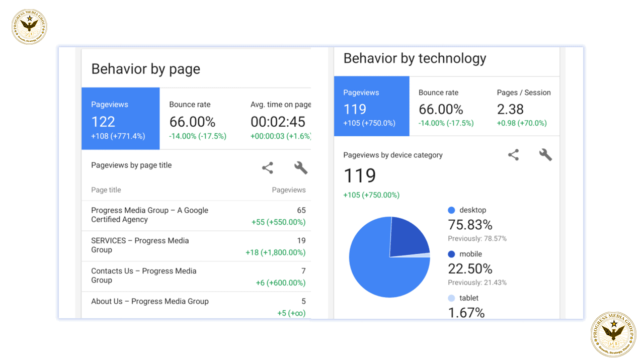Click the 19 pageviews value for SERVICES
Image resolution: width=644 pixels, height=362 pixels.
(301, 240)
